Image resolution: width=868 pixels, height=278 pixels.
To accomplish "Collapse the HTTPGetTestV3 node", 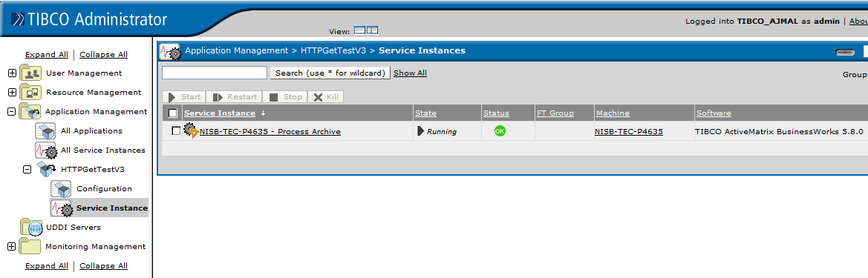I will 27,169.
